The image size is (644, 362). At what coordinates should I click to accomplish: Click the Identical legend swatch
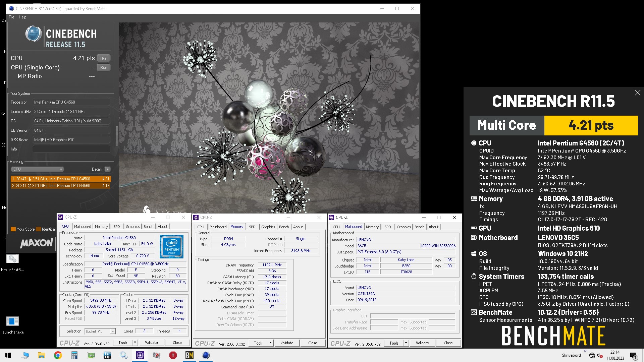(39, 229)
